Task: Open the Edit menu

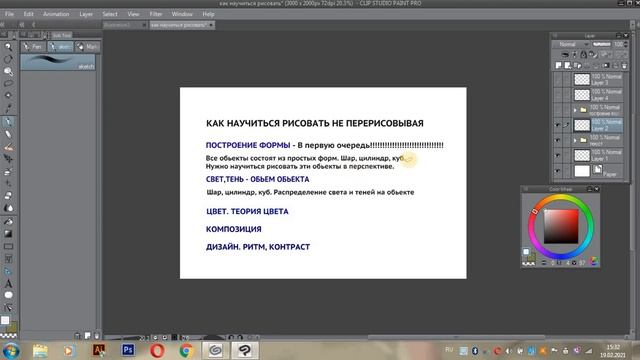Action: point(28,14)
